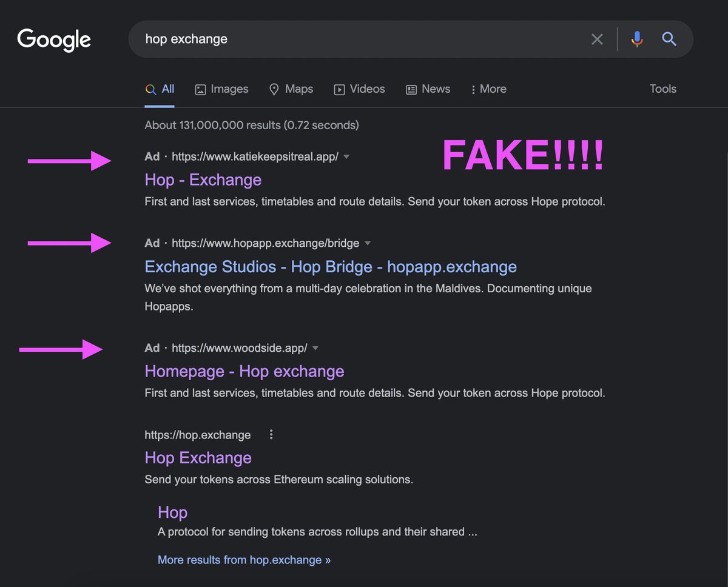The image size is (728, 587).
Task: Select the News search icon
Action: coord(428,89)
